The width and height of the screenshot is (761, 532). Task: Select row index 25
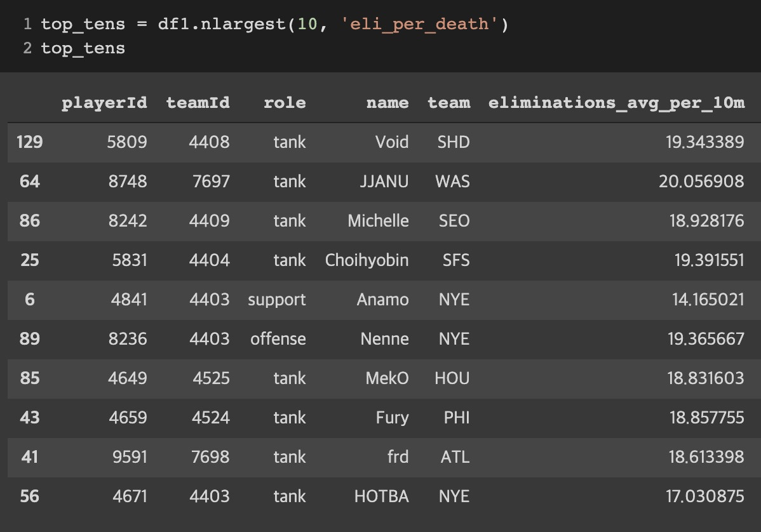[30, 260]
